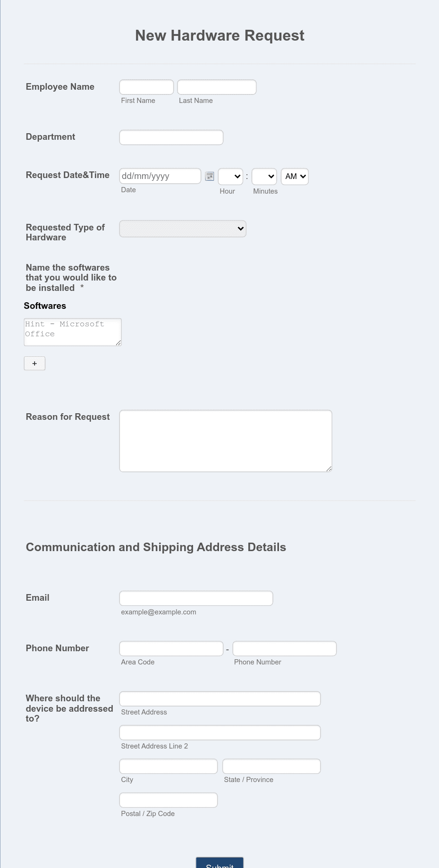The width and height of the screenshot is (439, 868).
Task: Select the Department text box
Action: pos(171,137)
